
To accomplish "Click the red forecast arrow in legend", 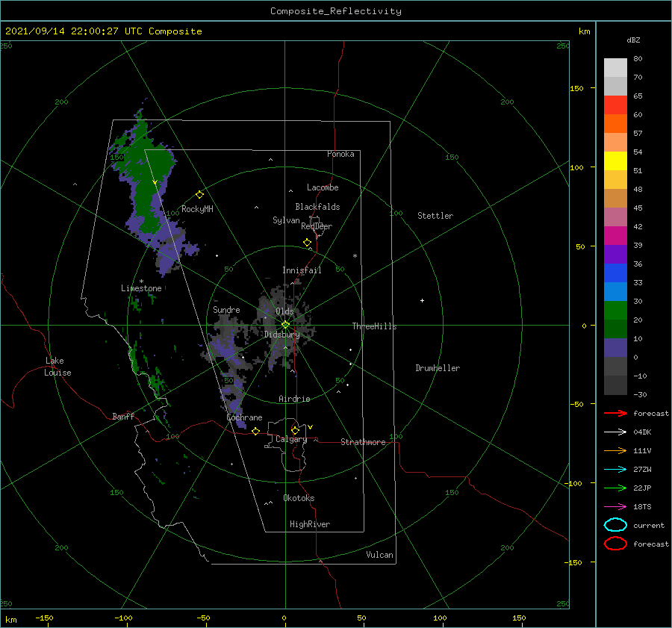I will click(615, 413).
